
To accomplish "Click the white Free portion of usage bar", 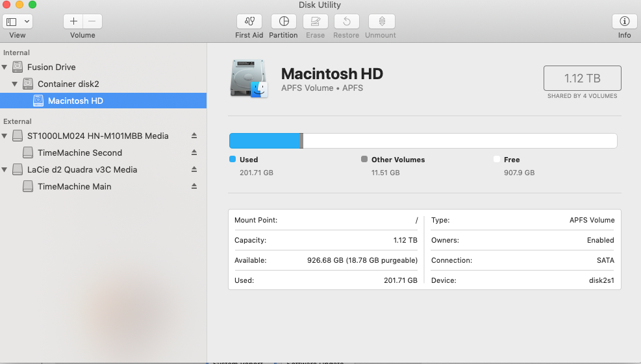I will pyautogui.click(x=460, y=141).
